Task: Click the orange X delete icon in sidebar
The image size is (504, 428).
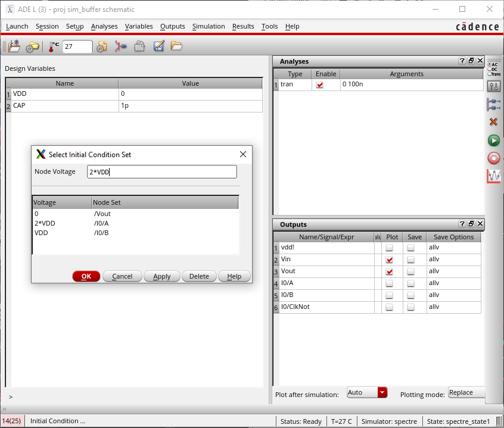Action: click(493, 122)
